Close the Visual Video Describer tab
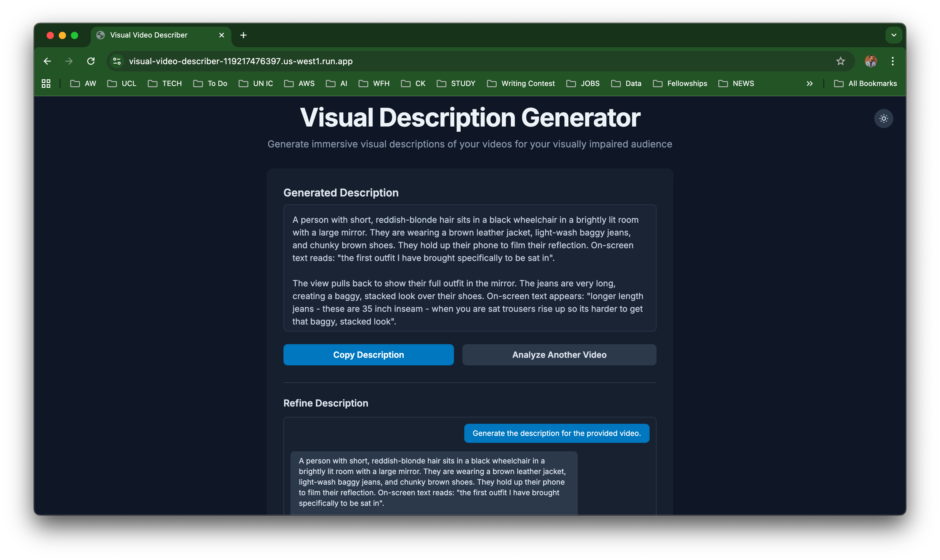 (222, 35)
